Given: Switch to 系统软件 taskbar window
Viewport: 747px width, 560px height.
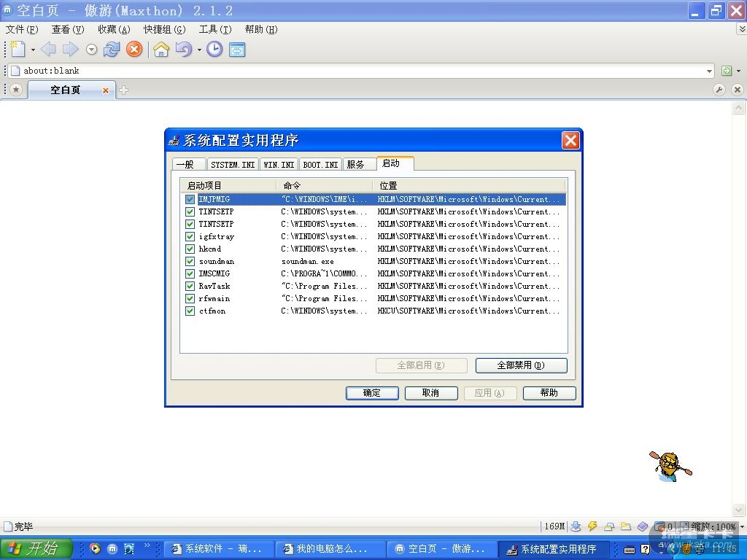Looking at the screenshot, I should 219,549.
